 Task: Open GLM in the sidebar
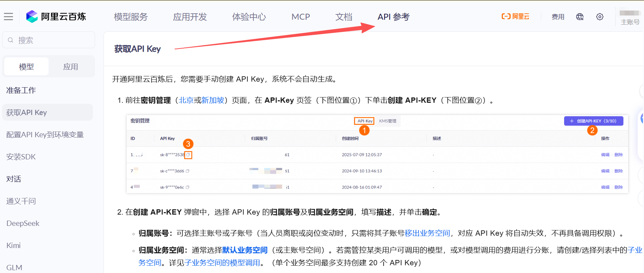[x=14, y=268]
